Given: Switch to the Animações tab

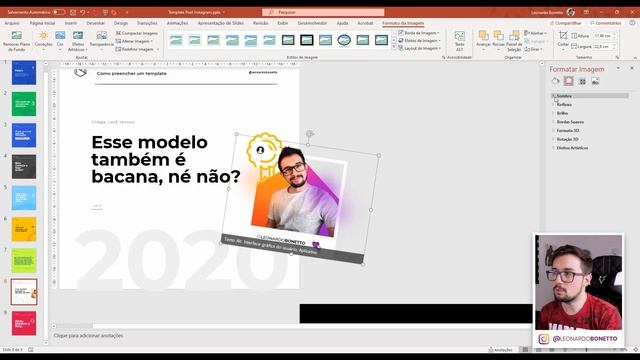Looking at the screenshot, I should [x=177, y=23].
